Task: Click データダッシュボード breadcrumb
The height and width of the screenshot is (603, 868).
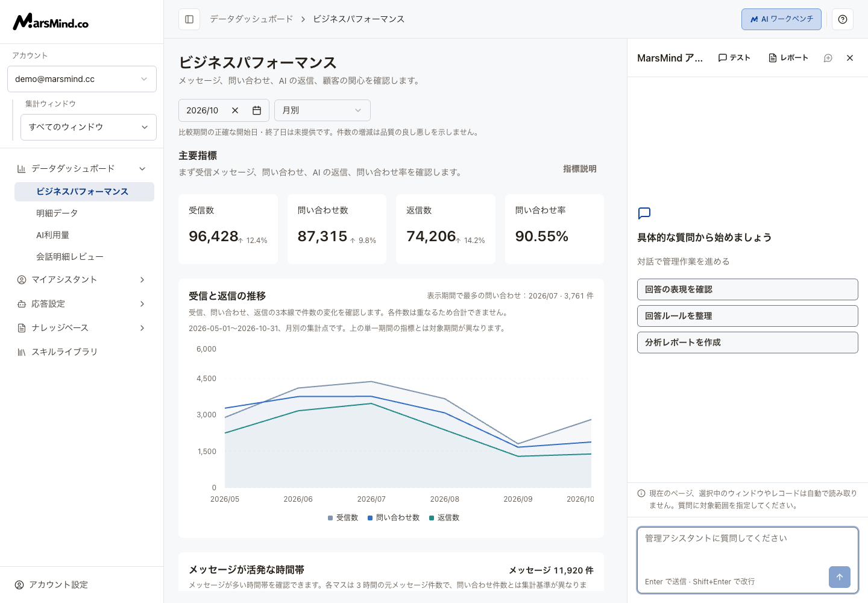Action: [251, 19]
